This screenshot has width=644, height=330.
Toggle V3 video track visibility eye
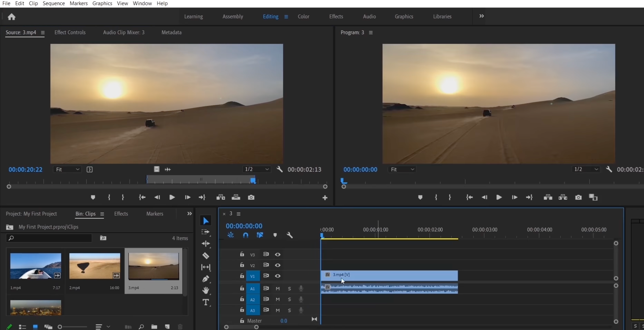coord(277,254)
